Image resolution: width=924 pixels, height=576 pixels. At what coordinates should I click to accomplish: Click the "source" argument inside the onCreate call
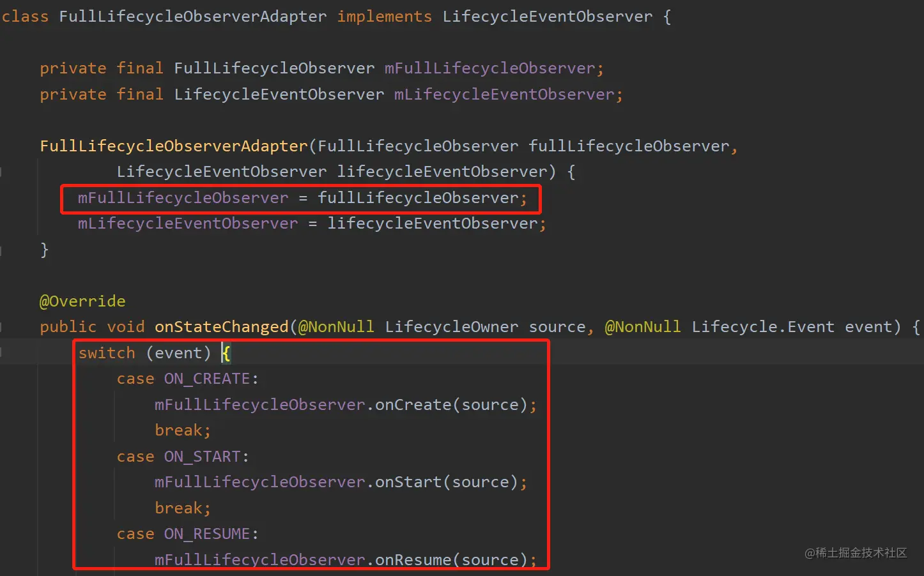490,405
